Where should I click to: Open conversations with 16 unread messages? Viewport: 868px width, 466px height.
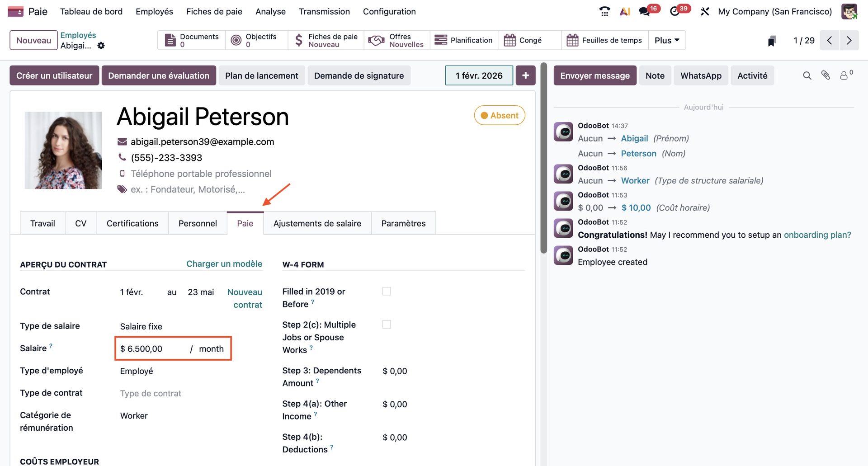point(645,11)
